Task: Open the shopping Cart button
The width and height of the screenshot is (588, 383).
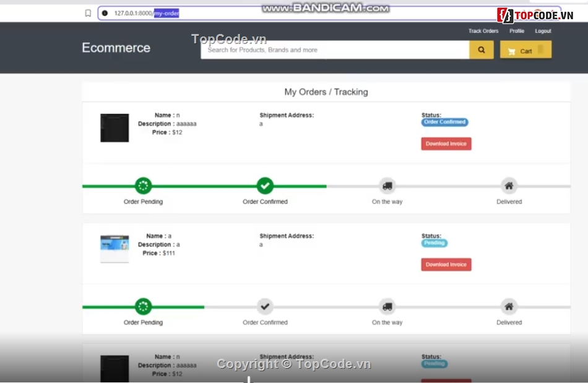Action: point(525,50)
